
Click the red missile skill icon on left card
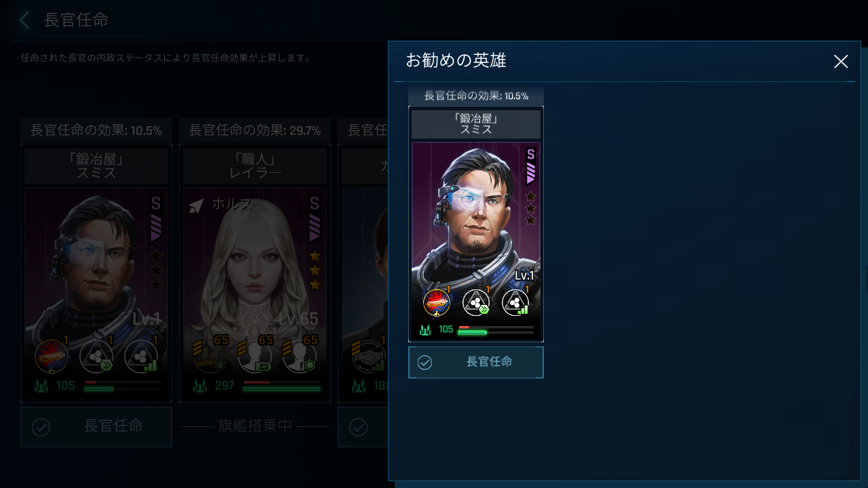52,357
